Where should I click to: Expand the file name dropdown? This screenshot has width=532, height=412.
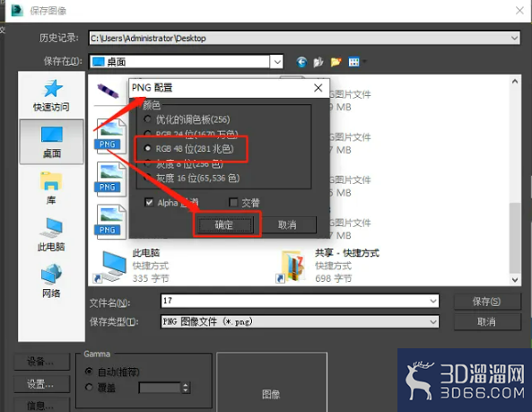(433, 301)
